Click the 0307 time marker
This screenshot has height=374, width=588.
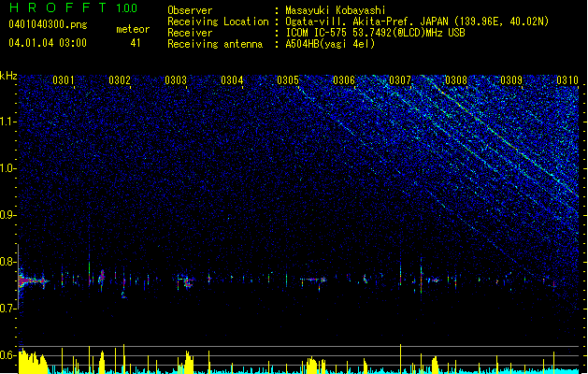(x=400, y=80)
